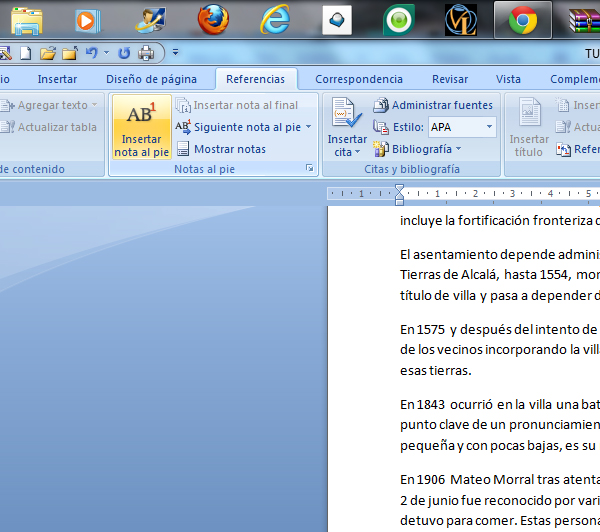Open the Revisar tab
The width and height of the screenshot is (600, 532).
pos(450,79)
